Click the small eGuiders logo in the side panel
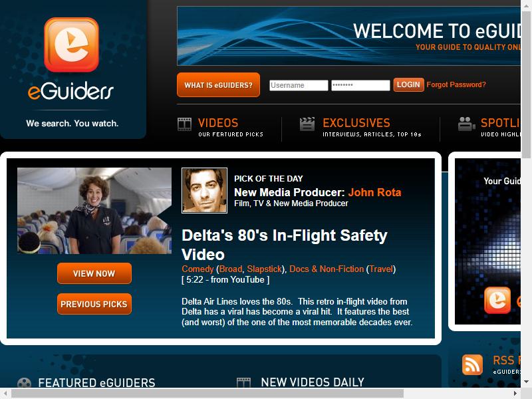 pos(497,301)
